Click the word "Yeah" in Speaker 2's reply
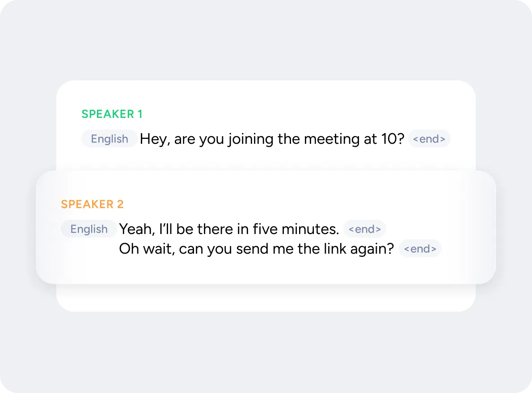Image resolution: width=532 pixels, height=393 pixels. 136,229
